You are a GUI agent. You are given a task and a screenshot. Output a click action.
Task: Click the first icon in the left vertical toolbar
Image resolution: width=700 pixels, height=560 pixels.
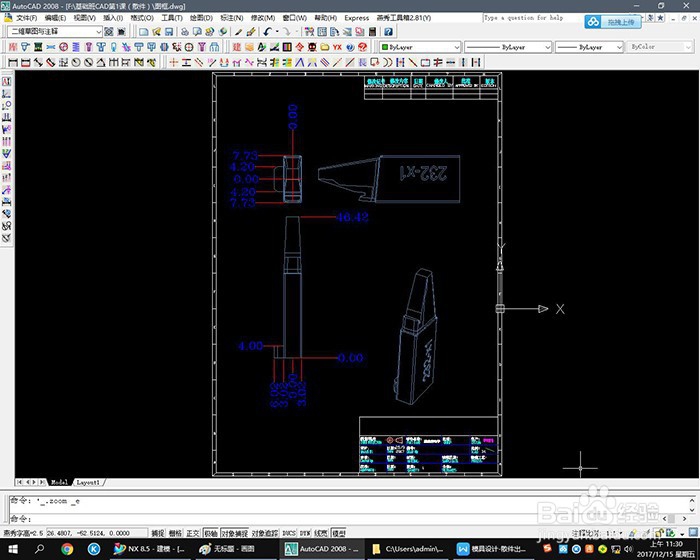(7, 81)
